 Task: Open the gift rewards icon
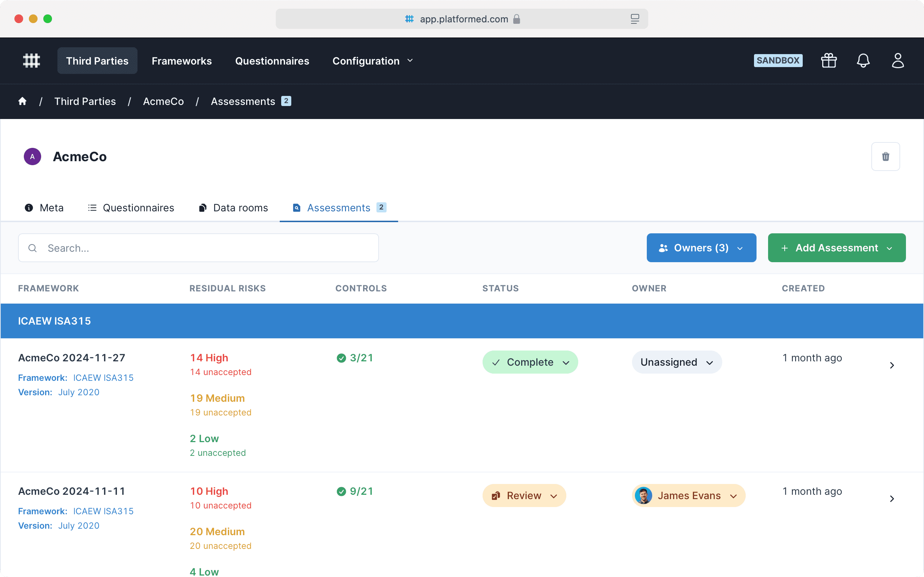829,61
